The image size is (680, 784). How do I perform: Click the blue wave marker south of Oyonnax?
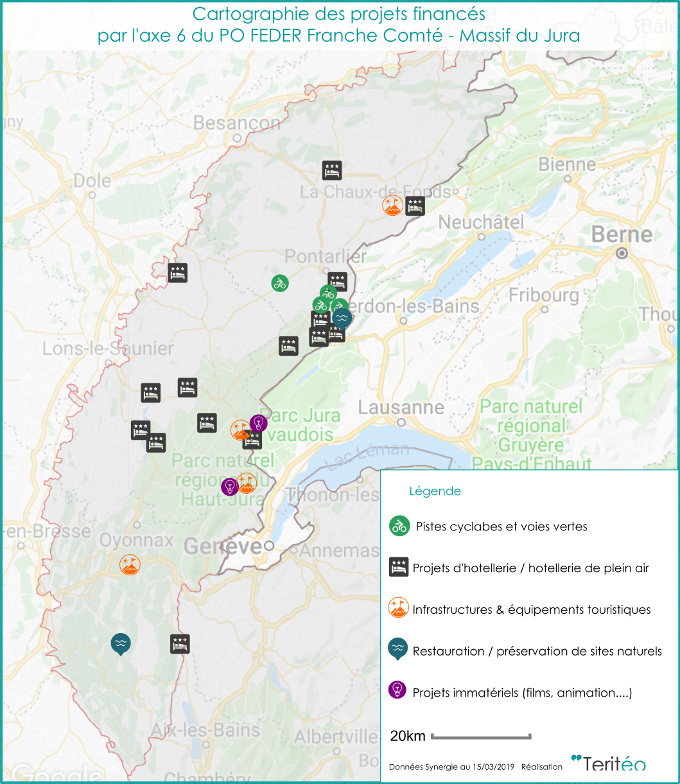(x=120, y=643)
